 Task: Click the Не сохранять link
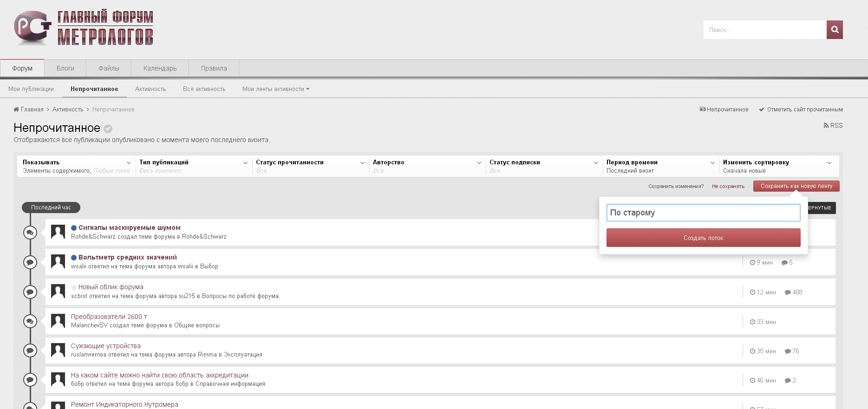pos(728,187)
